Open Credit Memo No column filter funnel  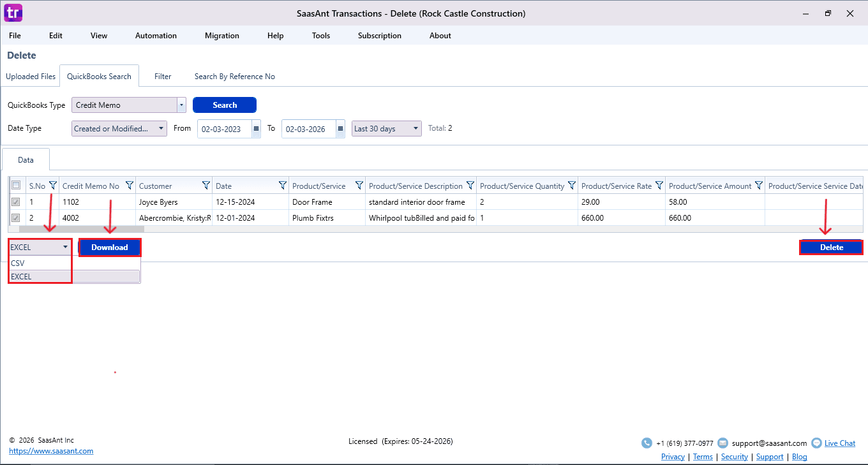[x=130, y=186]
